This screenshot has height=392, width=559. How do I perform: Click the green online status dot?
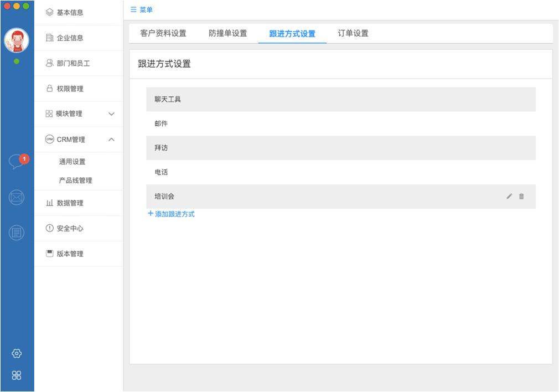[x=17, y=61]
